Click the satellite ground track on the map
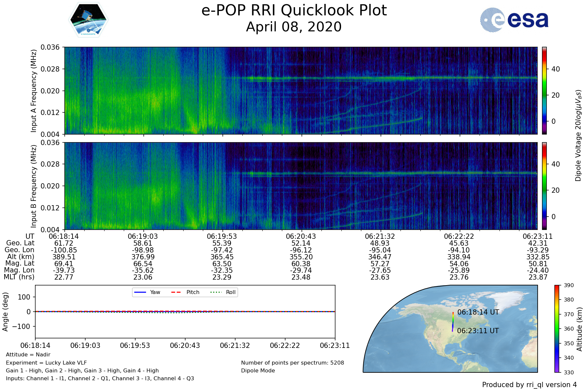The image size is (588, 392). [453, 322]
